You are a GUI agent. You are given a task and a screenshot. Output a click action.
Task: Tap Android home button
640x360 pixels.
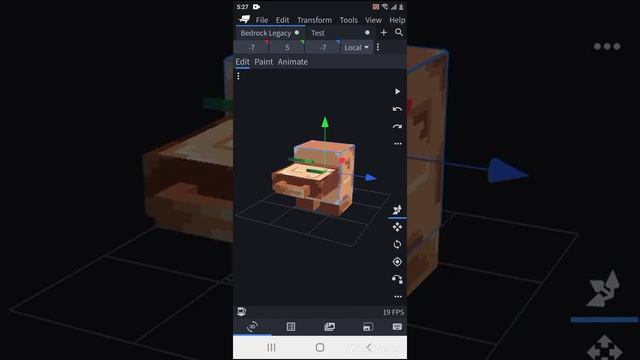tap(320, 347)
